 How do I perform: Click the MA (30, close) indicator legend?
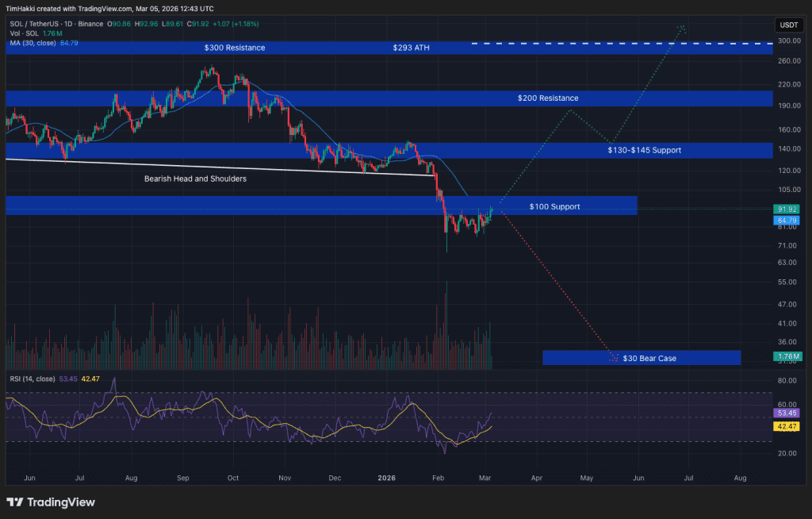[33, 43]
